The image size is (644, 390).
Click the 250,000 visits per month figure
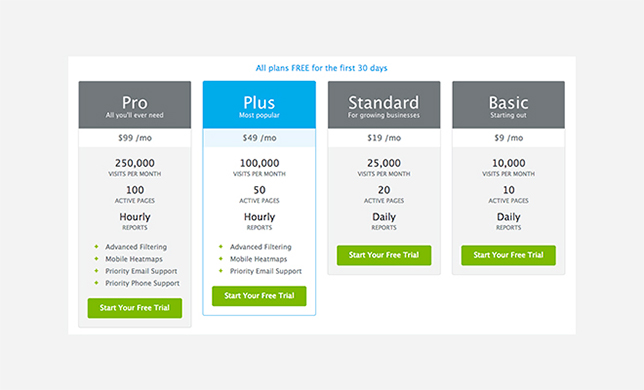135,163
